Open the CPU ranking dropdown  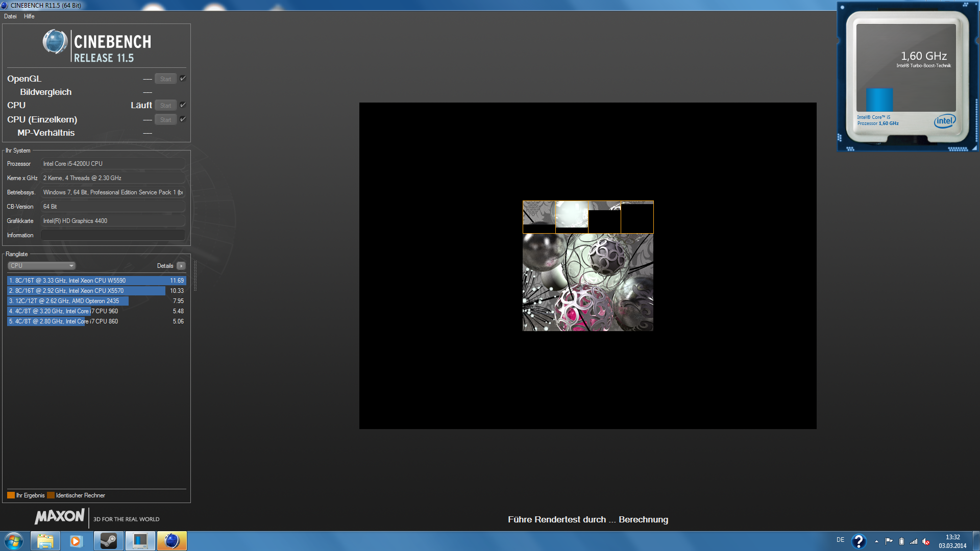(42, 266)
